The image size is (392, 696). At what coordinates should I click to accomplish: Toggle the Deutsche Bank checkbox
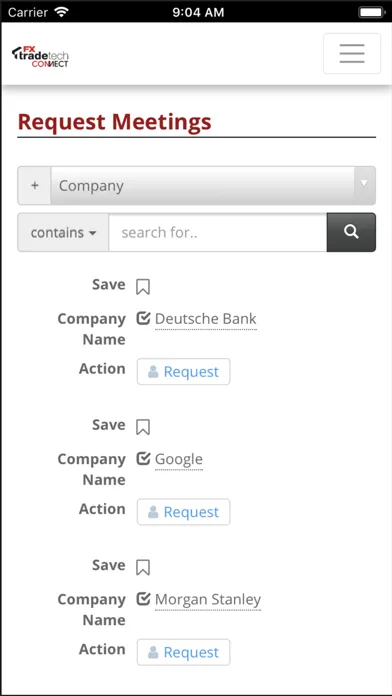click(x=143, y=318)
